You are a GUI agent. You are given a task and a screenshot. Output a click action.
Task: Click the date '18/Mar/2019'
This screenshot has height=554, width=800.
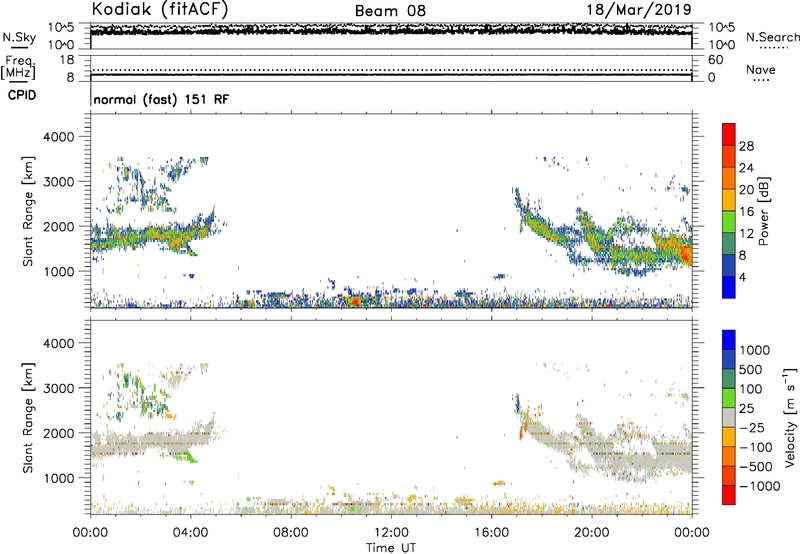click(x=639, y=9)
